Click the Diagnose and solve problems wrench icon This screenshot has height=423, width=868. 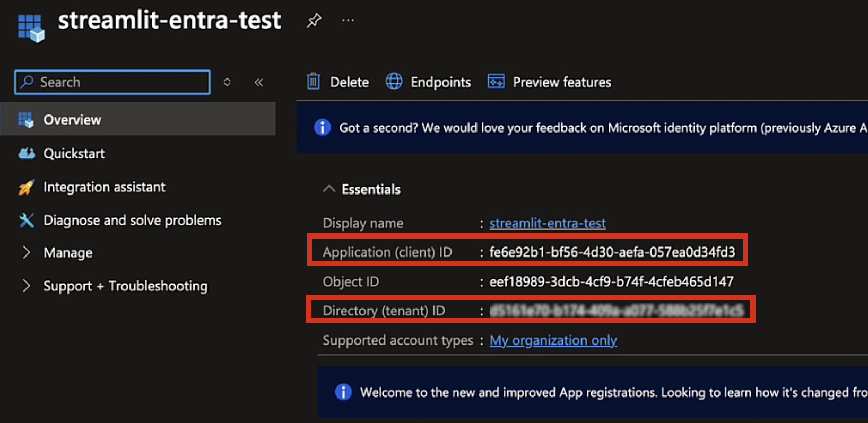(x=27, y=220)
